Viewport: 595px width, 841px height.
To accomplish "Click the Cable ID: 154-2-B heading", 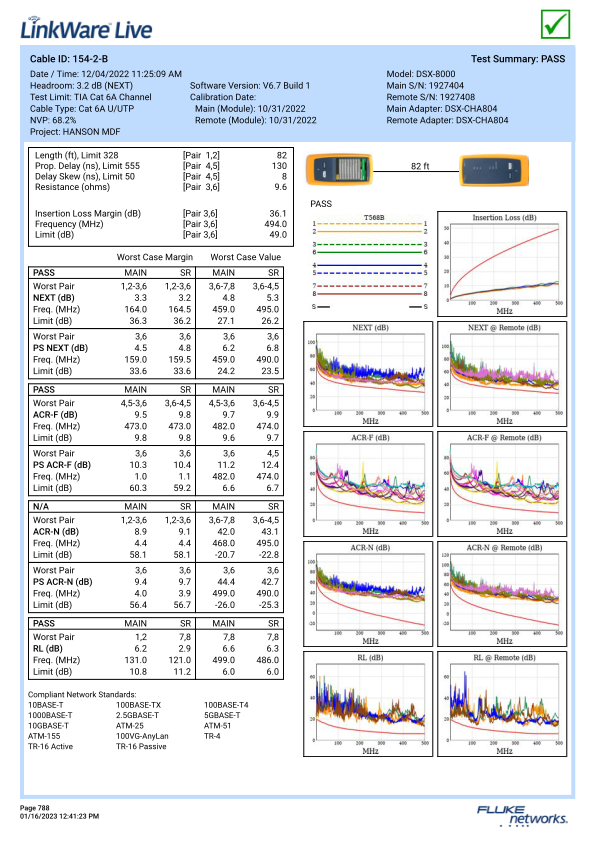I will tap(69, 59).
